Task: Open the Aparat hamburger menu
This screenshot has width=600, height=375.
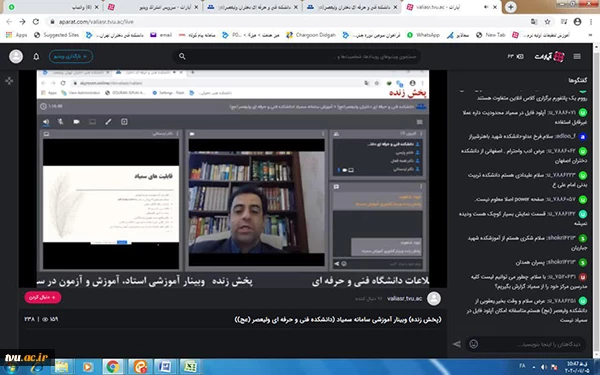Action: tap(577, 57)
